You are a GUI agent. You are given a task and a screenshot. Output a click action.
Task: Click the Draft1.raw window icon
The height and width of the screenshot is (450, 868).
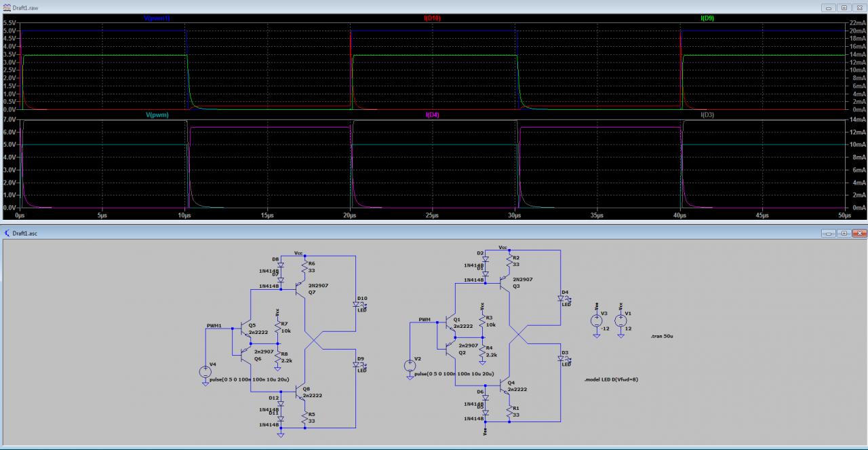[x=6, y=7]
